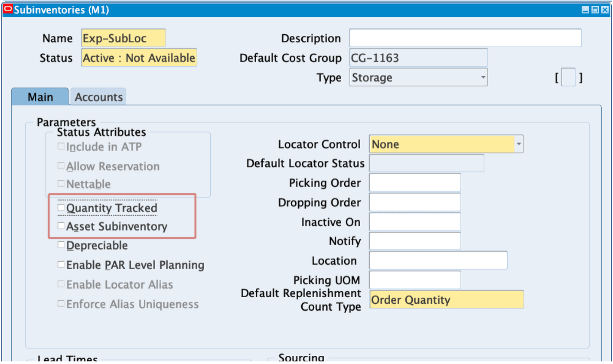Open the Default Replenishment Count Type selector
The height and width of the screenshot is (364, 613).
[446, 299]
